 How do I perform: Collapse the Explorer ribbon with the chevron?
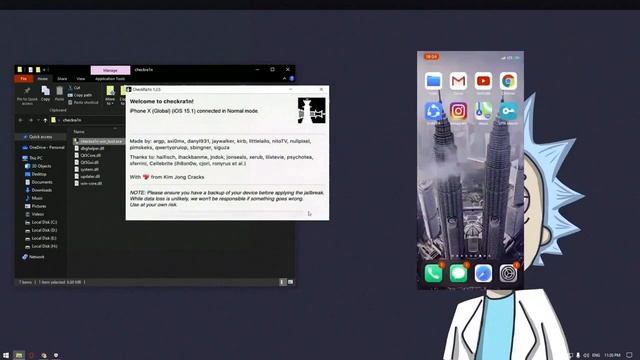tap(284, 78)
